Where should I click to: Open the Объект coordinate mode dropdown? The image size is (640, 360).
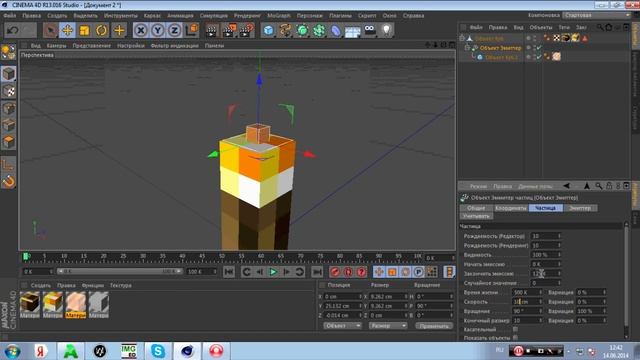point(342,326)
